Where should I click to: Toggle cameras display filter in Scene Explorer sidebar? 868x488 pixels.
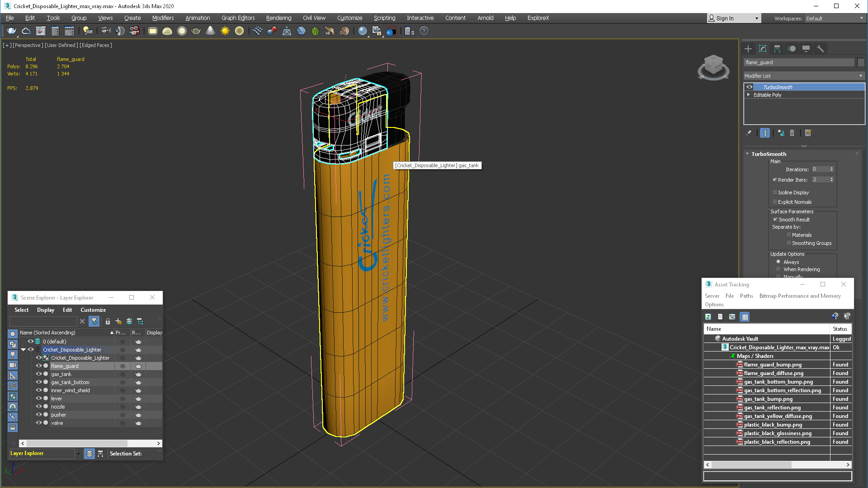pyautogui.click(x=13, y=365)
